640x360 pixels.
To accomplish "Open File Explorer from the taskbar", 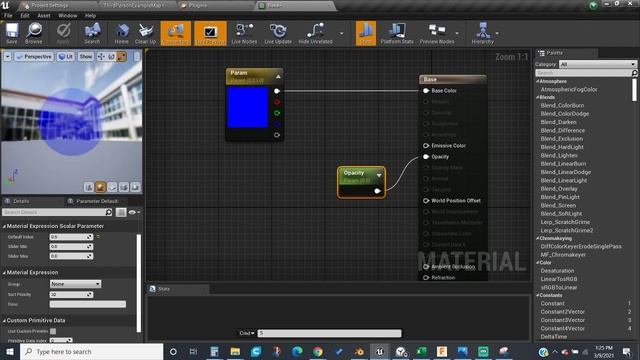I will 235,351.
